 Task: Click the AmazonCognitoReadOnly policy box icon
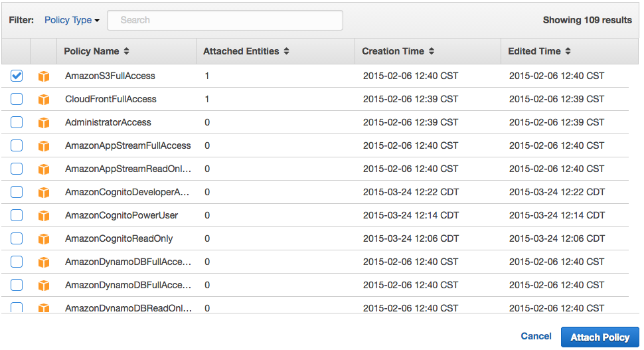[44, 238]
